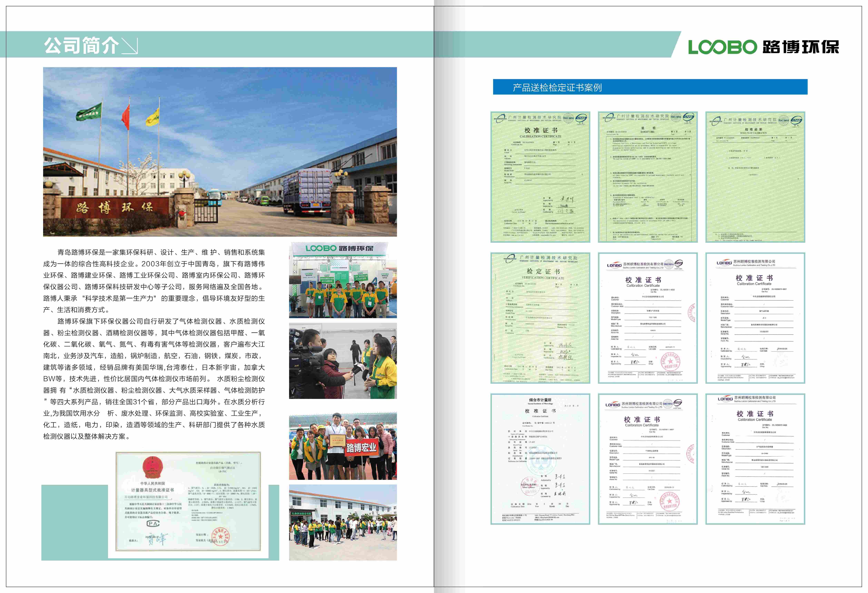Open the 路博宏业 group photo

(343, 446)
